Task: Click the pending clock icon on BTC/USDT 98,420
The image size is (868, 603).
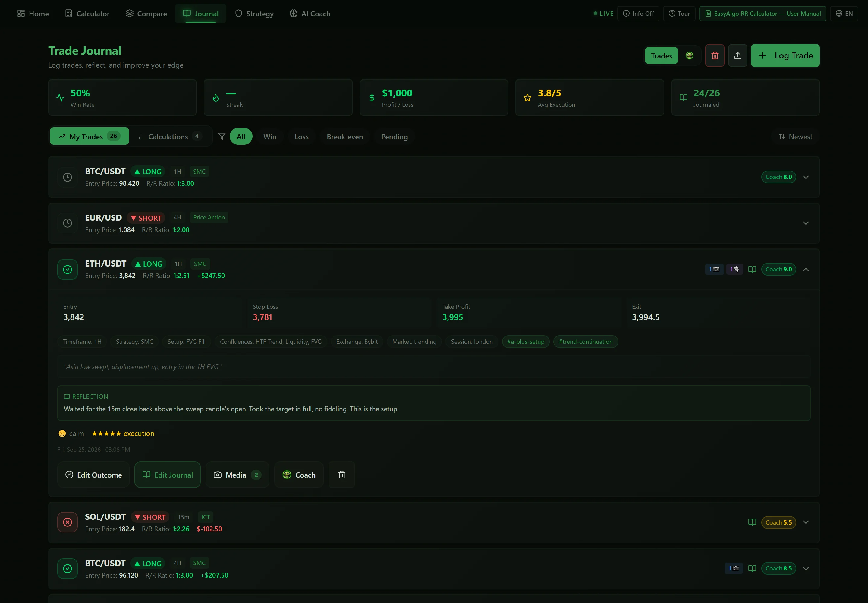Action: coord(68,177)
